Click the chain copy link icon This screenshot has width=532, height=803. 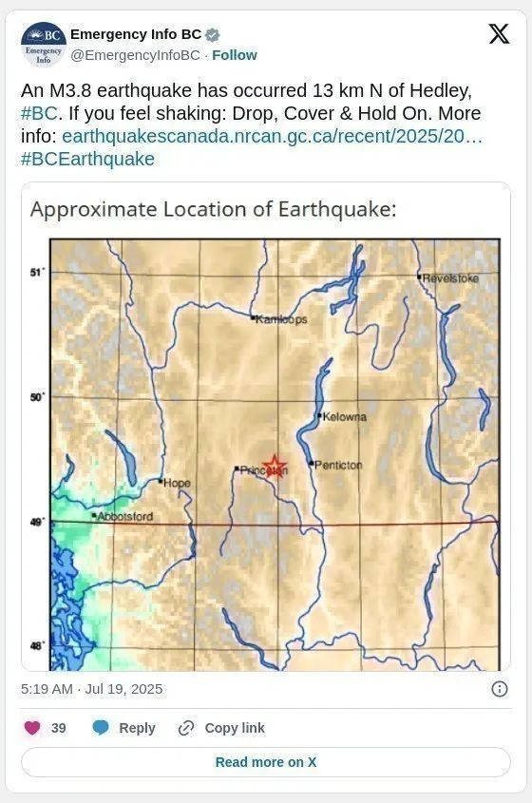click(185, 728)
